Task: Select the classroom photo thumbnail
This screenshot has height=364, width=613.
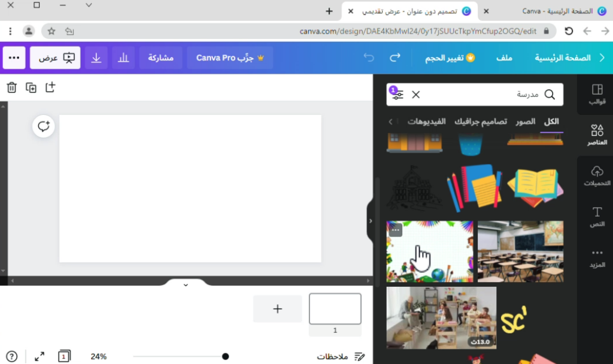Action: (x=520, y=251)
